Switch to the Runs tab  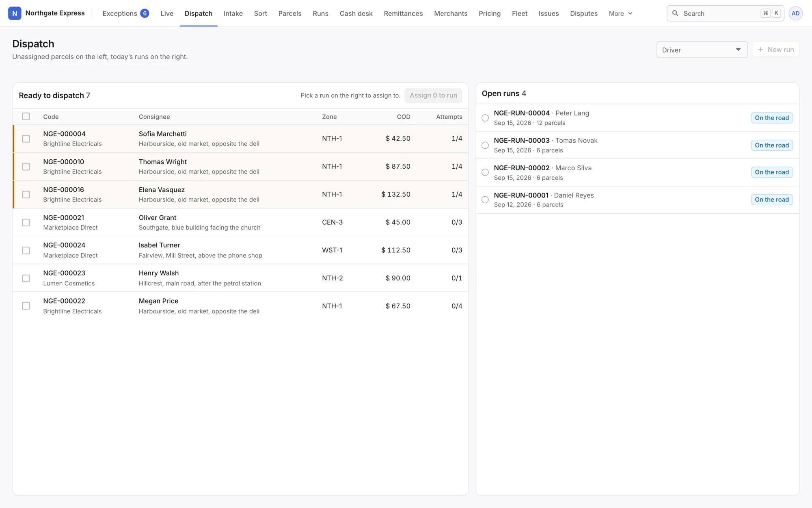[x=320, y=13]
